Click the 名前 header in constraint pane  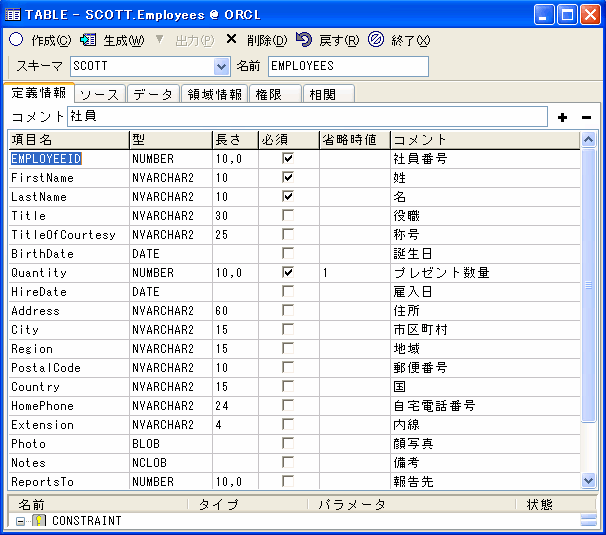[x=98, y=504]
